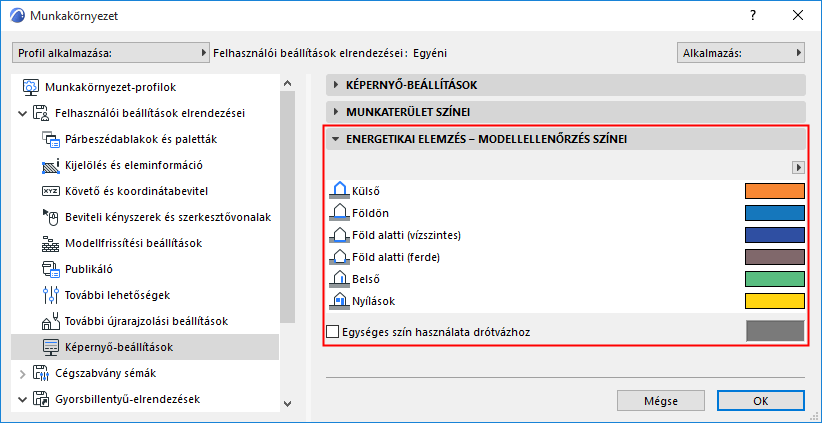Expand the Munkaterület színei section
822x423 pixels.
click(336, 112)
